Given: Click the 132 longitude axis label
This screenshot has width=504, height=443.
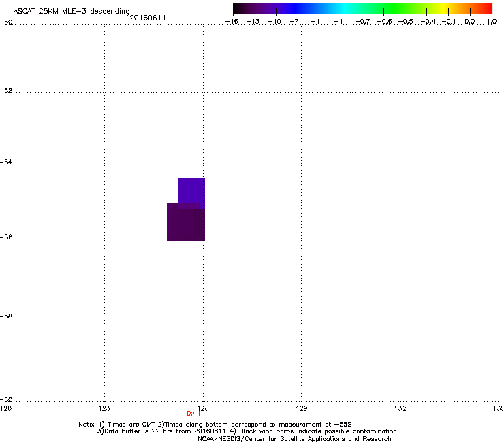Looking at the screenshot, I should (400, 408).
